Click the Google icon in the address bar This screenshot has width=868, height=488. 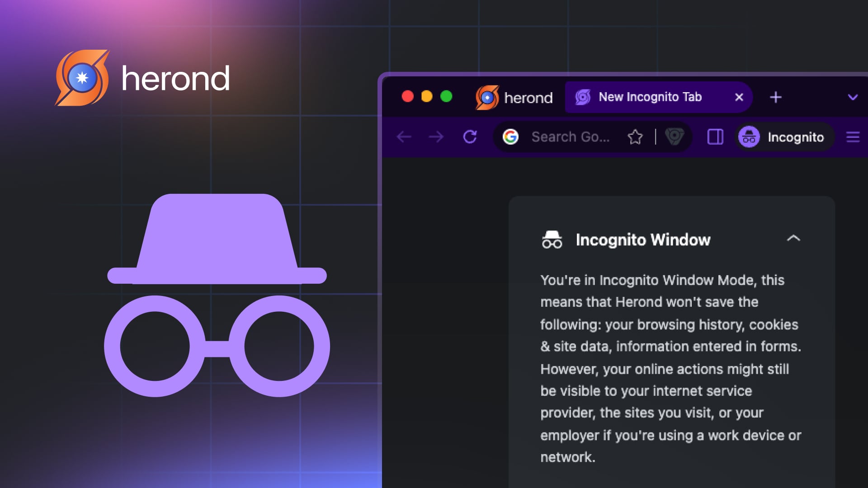[510, 137]
